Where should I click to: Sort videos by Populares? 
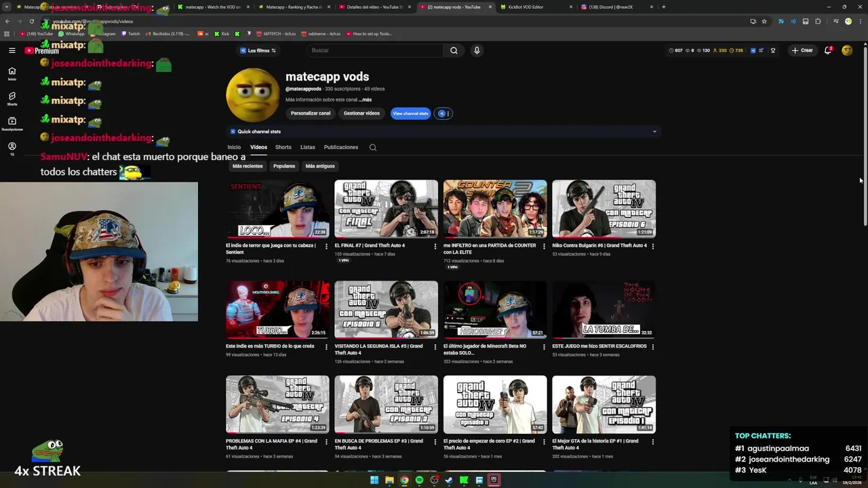pos(284,166)
